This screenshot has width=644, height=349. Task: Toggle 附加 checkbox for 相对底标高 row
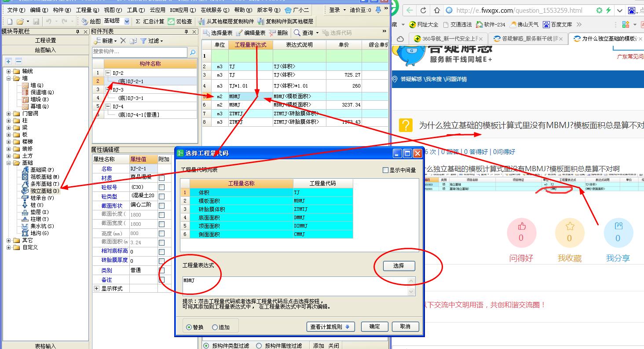[162, 252]
